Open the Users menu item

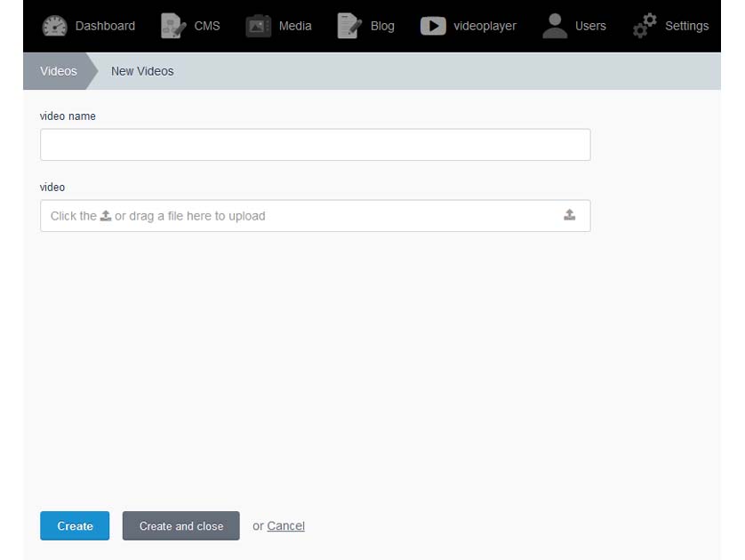pyautogui.click(x=574, y=26)
